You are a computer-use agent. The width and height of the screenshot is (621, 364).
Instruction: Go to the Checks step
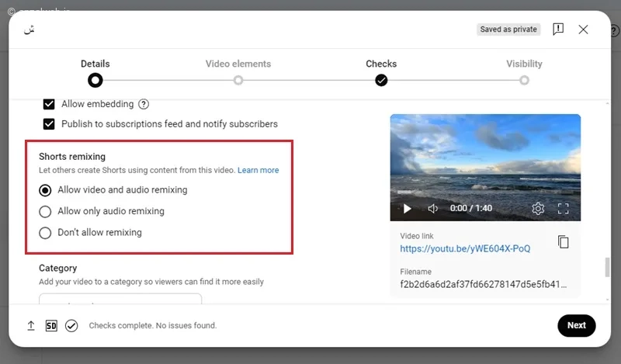pyautogui.click(x=381, y=81)
